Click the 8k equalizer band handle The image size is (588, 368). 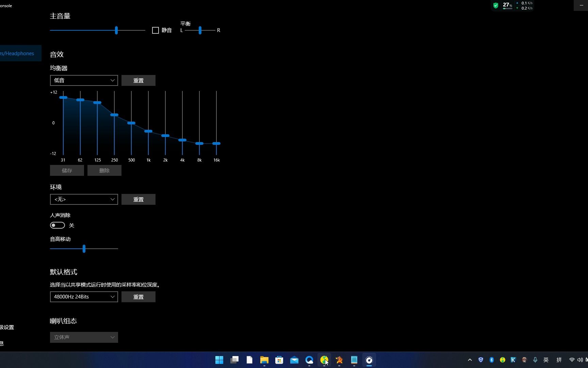click(199, 143)
